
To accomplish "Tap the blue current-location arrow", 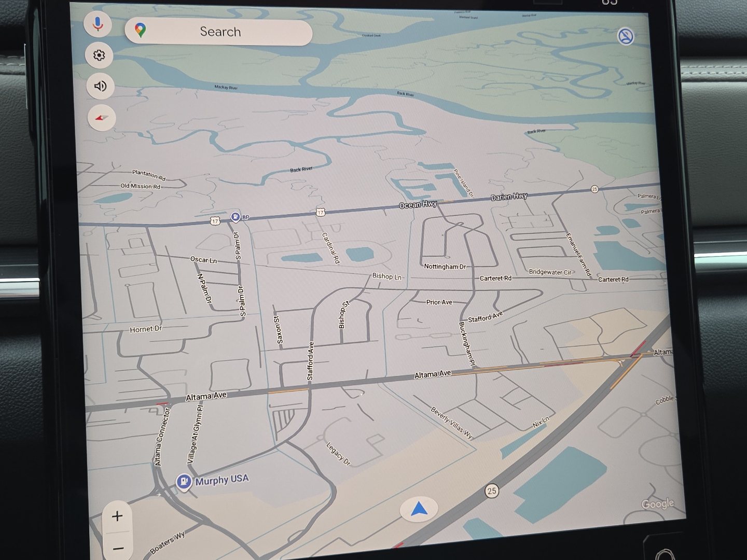I will 419,510.
